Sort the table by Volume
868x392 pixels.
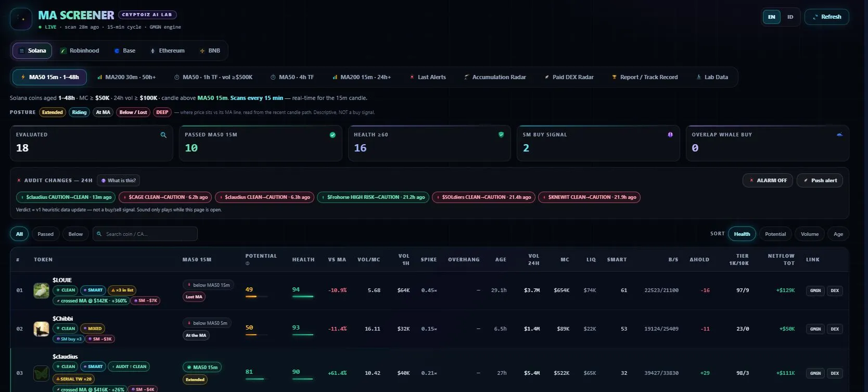click(x=810, y=234)
